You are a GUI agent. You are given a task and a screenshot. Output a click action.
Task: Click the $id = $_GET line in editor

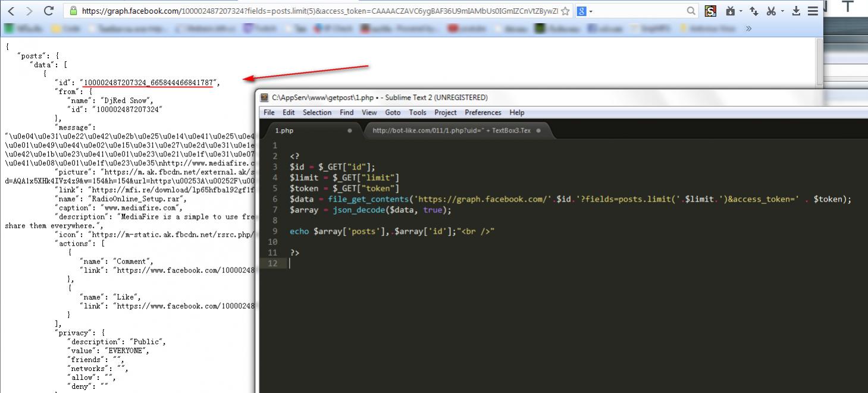pyautogui.click(x=333, y=167)
